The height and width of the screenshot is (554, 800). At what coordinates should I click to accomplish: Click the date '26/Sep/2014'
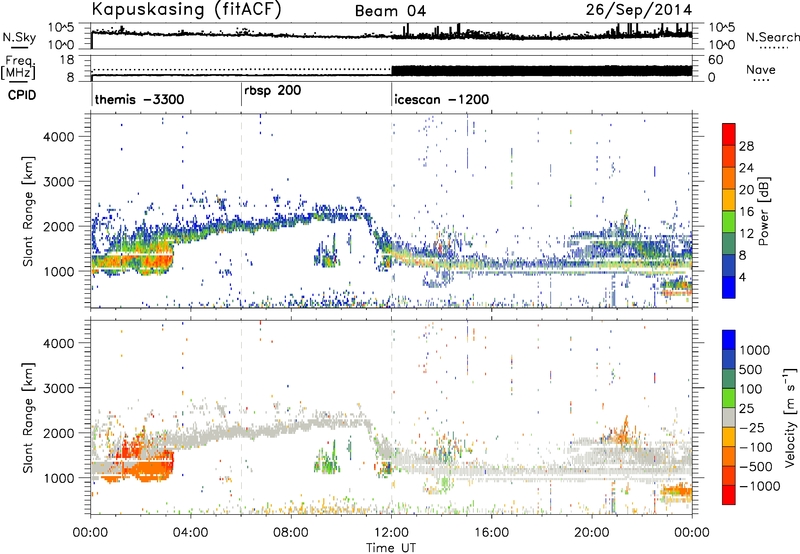click(639, 10)
